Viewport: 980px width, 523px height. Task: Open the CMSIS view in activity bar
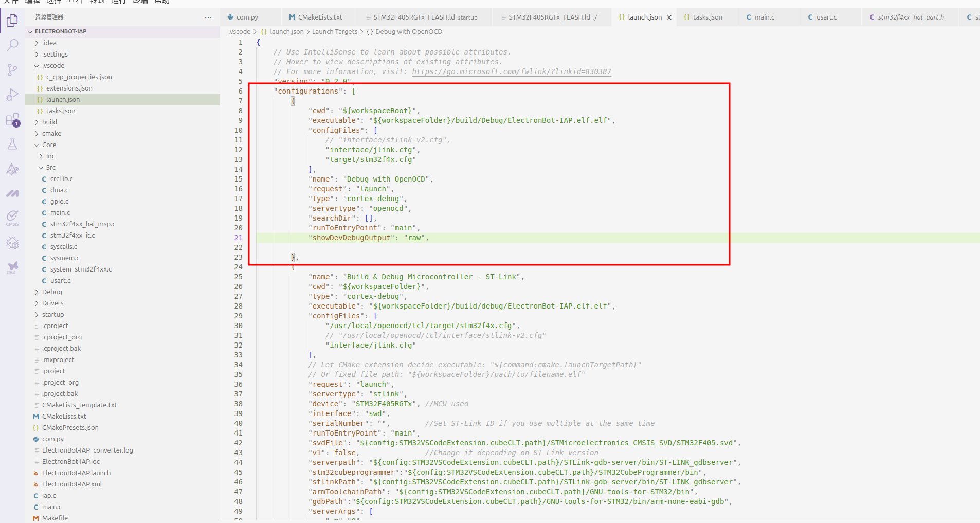tap(12, 218)
